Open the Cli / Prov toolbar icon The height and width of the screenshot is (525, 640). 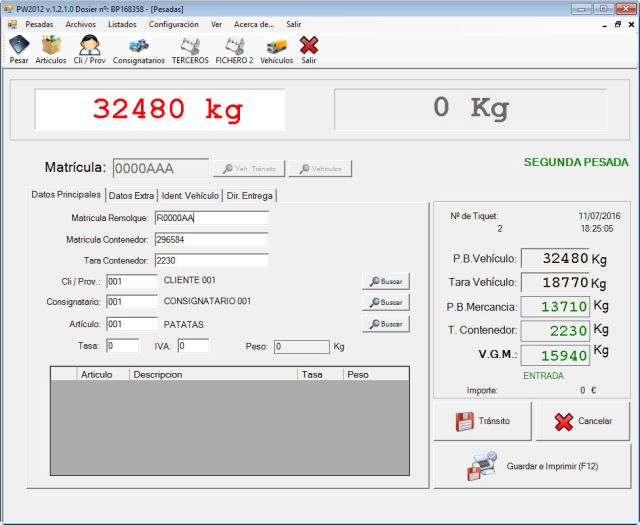[89, 49]
